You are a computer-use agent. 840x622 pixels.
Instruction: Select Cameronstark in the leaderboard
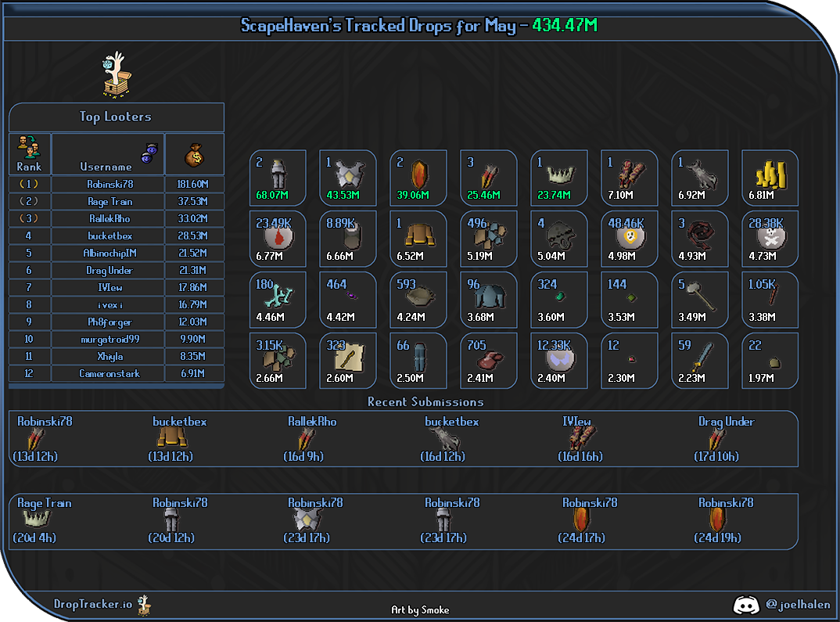pyautogui.click(x=109, y=373)
